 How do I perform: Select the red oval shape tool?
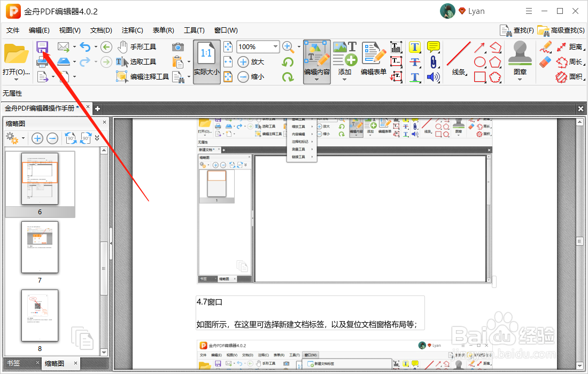[479, 62]
